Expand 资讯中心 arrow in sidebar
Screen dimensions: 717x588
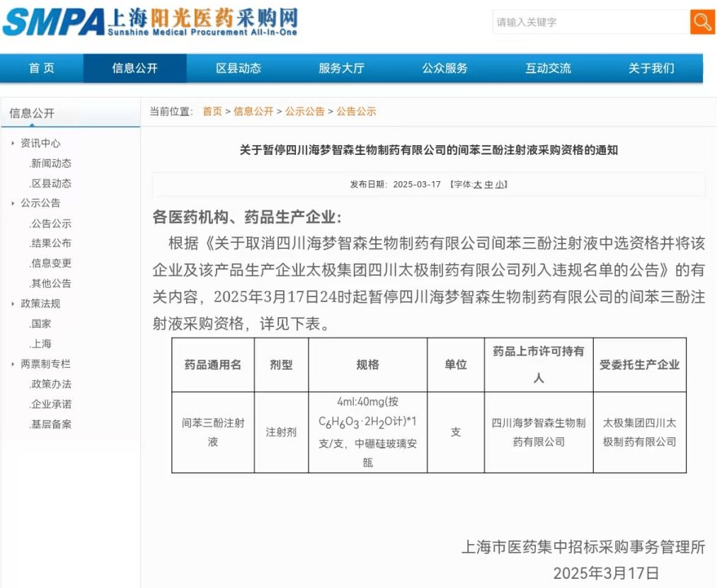pos(13,143)
